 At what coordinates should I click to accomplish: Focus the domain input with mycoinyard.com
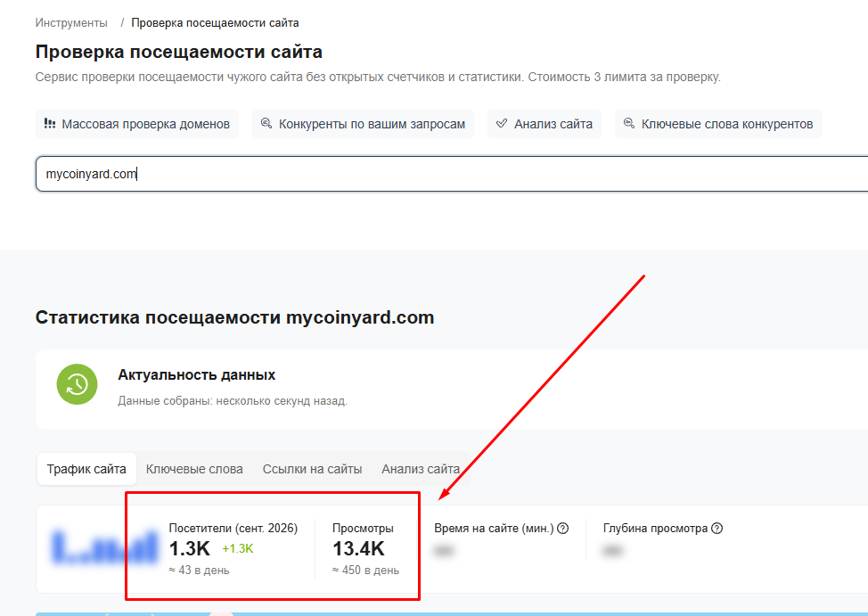(x=452, y=174)
